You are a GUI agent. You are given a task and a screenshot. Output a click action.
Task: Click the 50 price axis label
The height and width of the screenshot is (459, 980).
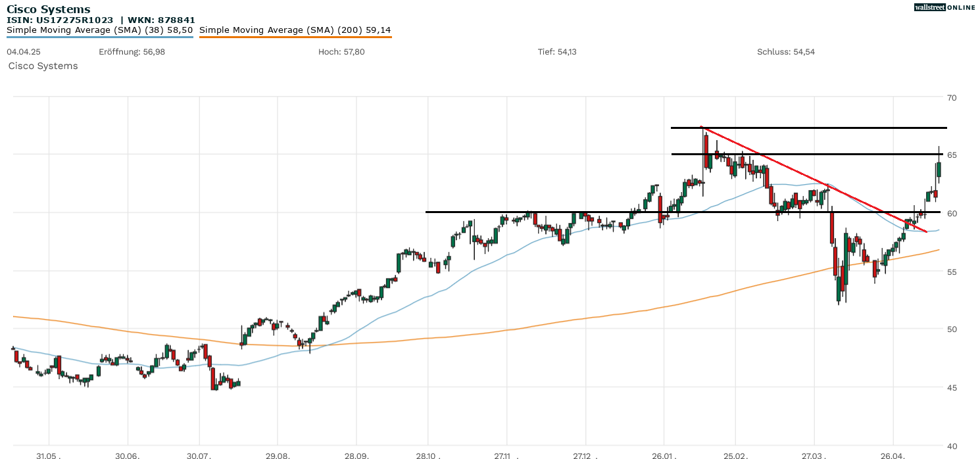[x=952, y=329]
